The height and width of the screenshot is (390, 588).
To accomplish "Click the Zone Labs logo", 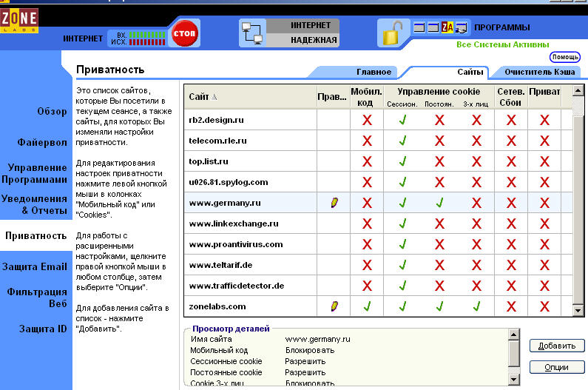I will coord(18,21).
